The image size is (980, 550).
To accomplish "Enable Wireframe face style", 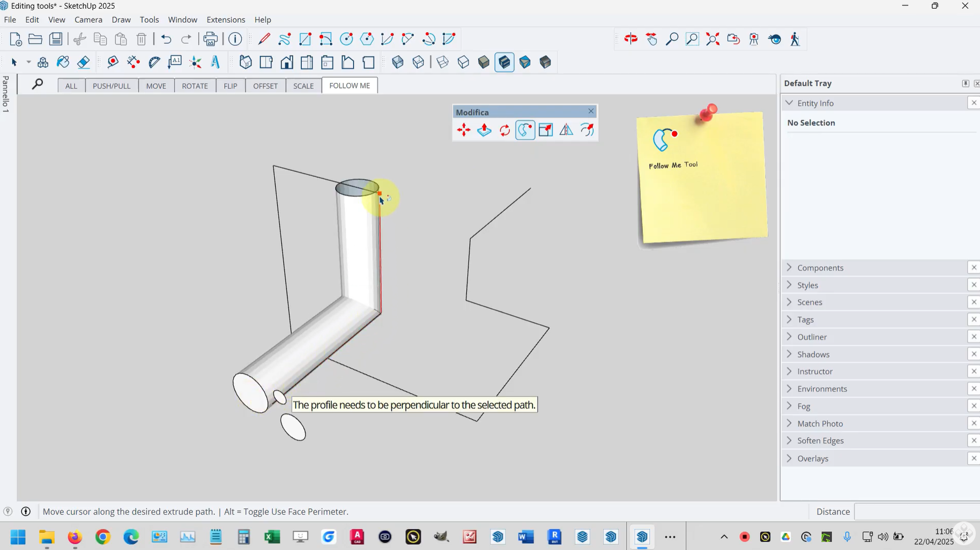I will 443,62.
